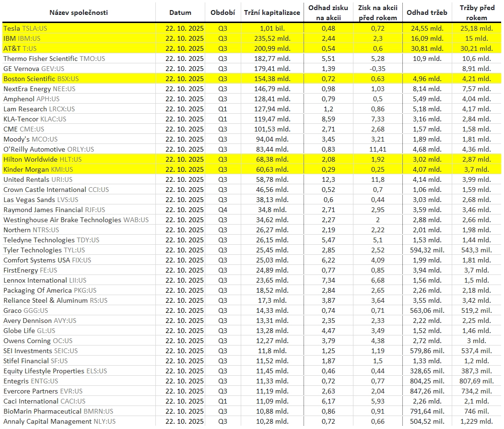The height and width of the screenshot is (429, 504).
Task: Select the AT&T T:US company name
Action: click(x=20, y=48)
